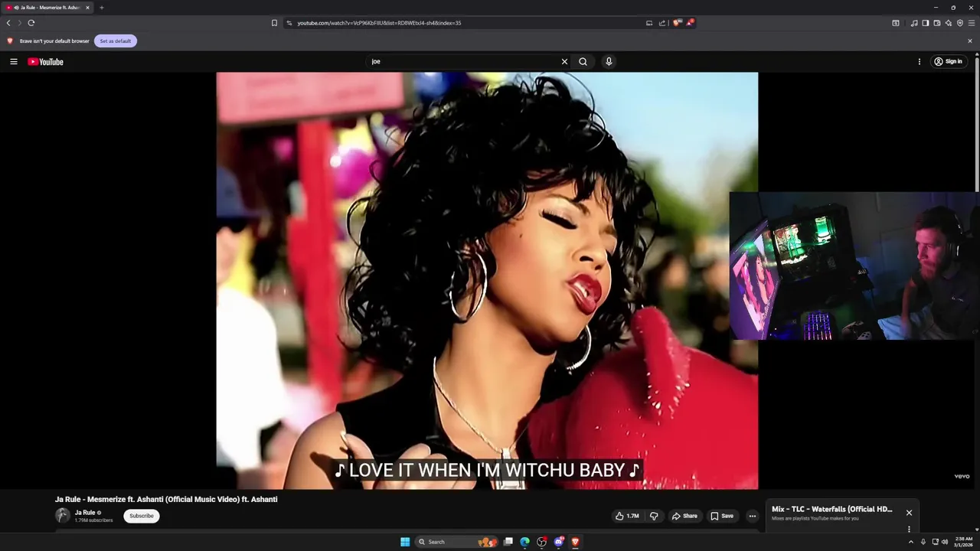Dismiss the default browser infobar
This screenshot has height=551, width=980.
pyautogui.click(x=970, y=41)
